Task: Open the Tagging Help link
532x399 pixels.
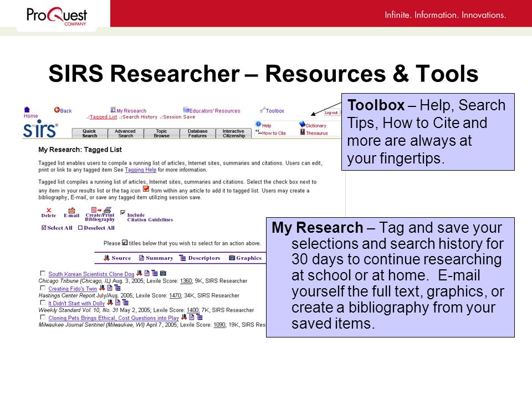Action: pyautogui.click(x=140, y=170)
